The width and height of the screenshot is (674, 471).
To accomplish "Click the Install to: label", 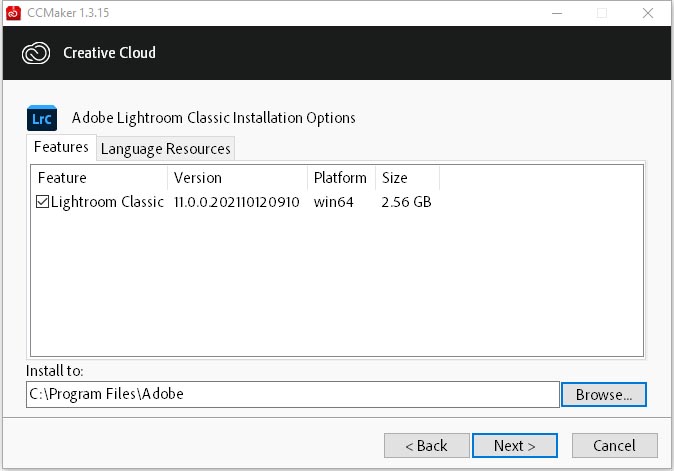I will (x=55, y=370).
